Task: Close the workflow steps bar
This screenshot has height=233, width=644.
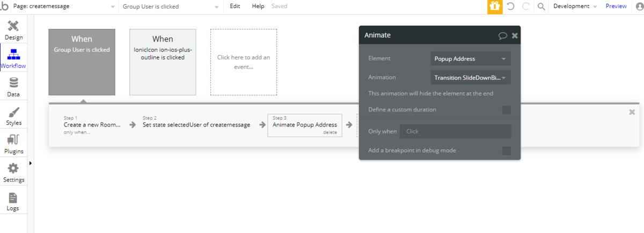Action: click(x=632, y=112)
